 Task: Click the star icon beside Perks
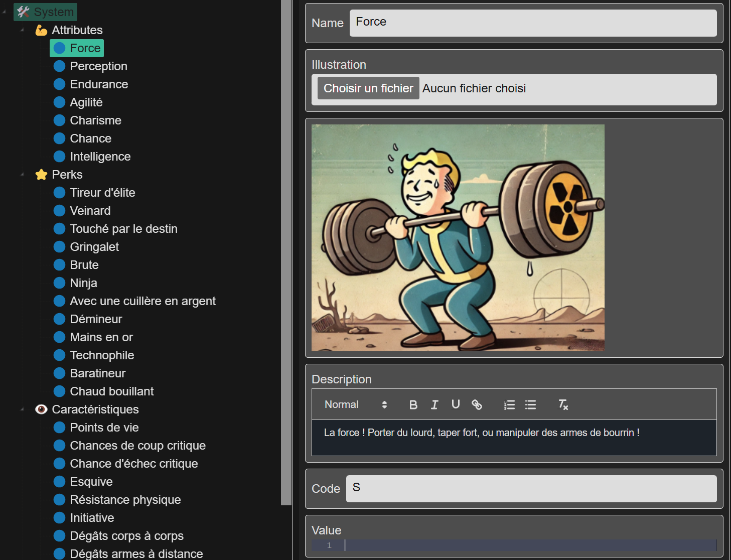pyautogui.click(x=41, y=174)
